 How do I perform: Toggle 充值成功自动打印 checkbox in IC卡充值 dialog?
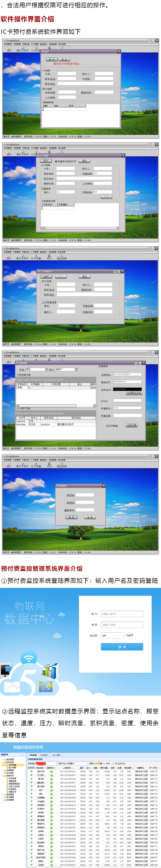coord(56,161)
